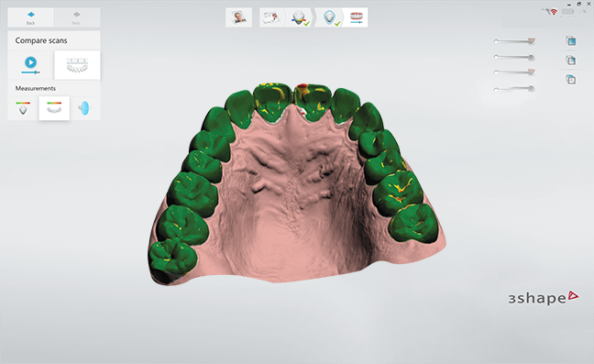Select the aligned arch comparison mode tile
The height and width of the screenshot is (364, 594).
click(77, 65)
